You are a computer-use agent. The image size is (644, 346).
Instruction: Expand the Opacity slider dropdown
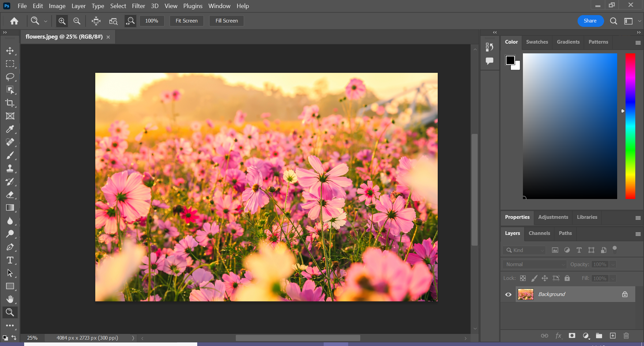(x=613, y=264)
